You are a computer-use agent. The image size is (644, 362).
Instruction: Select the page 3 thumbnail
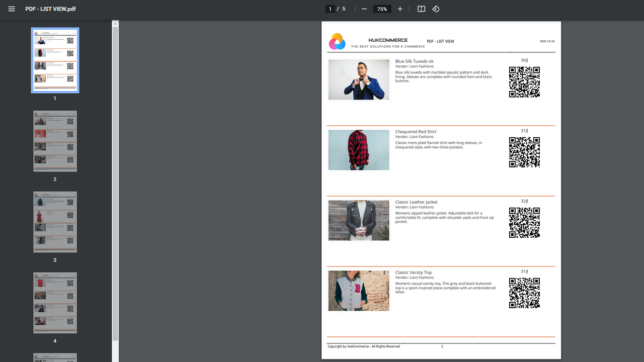tap(55, 222)
